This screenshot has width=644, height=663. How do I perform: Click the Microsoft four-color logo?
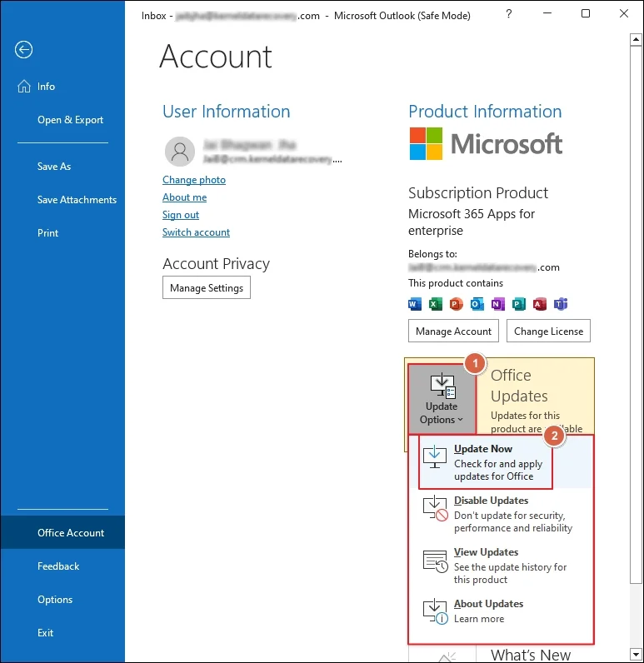coord(427,144)
